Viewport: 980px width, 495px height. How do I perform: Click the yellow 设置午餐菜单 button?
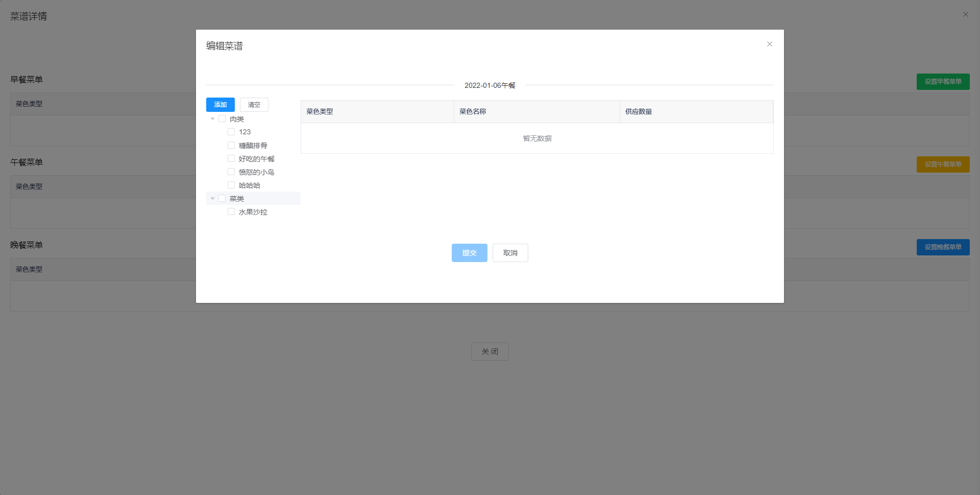pyautogui.click(x=943, y=164)
